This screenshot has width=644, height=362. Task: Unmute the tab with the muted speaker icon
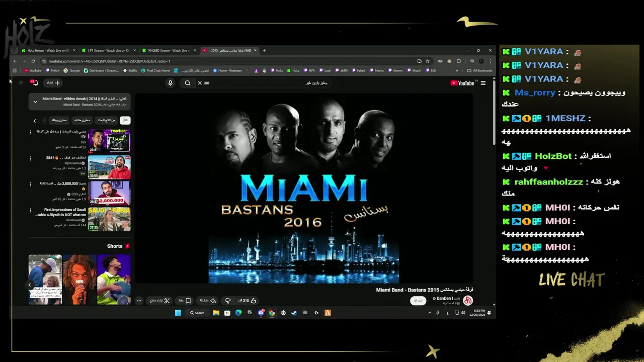click(x=440, y=61)
